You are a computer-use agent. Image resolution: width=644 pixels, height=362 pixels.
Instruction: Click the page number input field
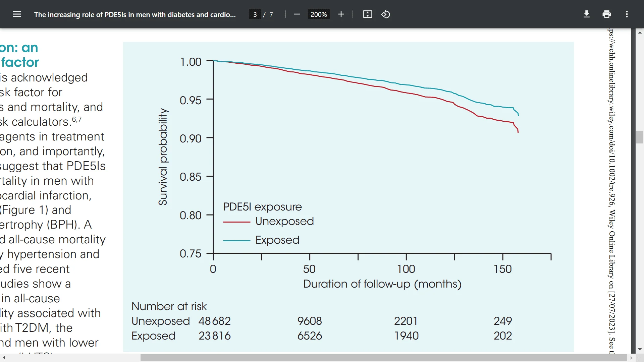click(x=255, y=14)
